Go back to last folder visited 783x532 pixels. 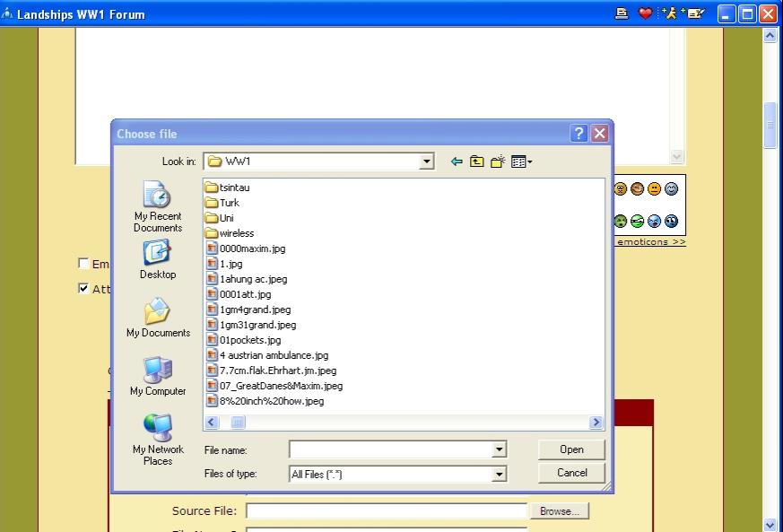click(x=457, y=161)
